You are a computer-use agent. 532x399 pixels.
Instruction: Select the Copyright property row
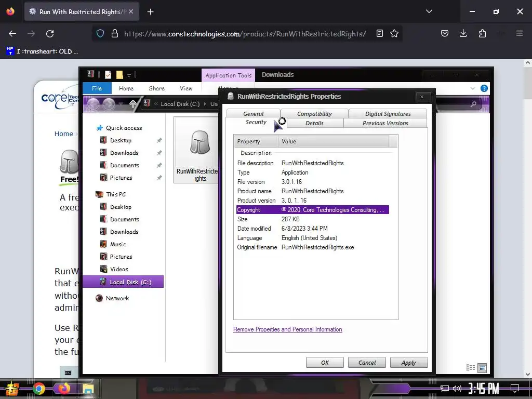[x=312, y=210]
